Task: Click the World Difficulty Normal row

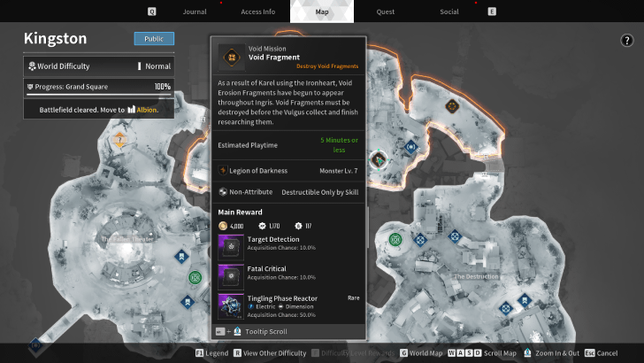Action: click(99, 66)
